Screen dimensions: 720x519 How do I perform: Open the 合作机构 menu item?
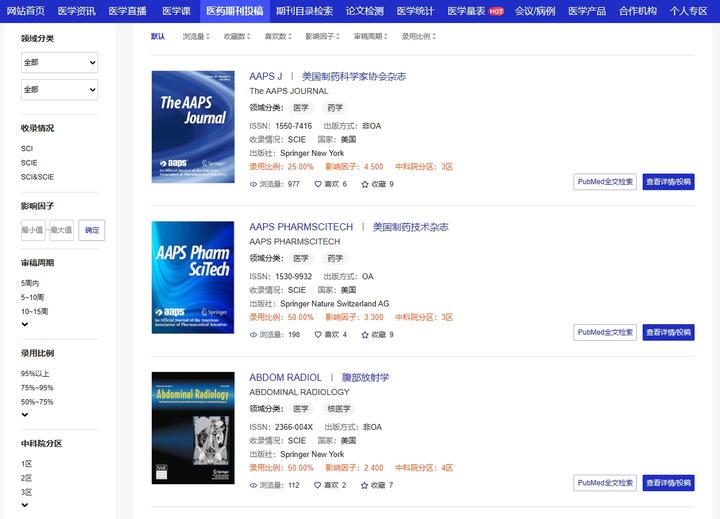pos(637,11)
